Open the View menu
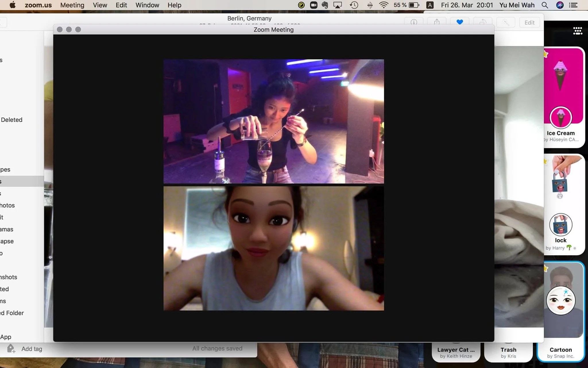The width and height of the screenshot is (588, 368). point(100,5)
